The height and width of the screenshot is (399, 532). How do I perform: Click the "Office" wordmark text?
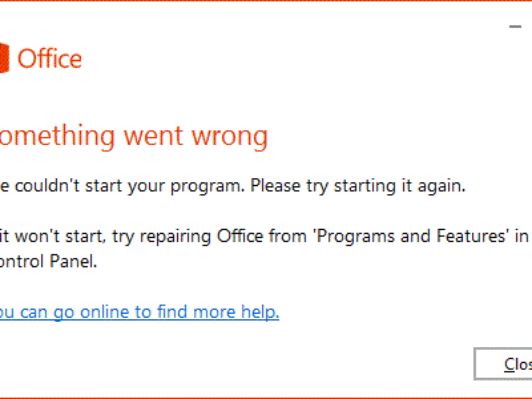click(50, 59)
